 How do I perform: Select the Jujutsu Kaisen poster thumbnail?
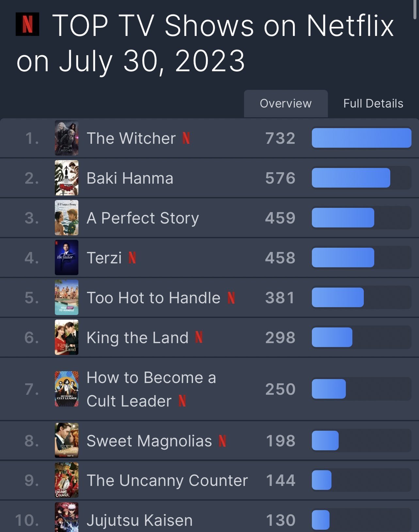pyautogui.click(x=67, y=518)
